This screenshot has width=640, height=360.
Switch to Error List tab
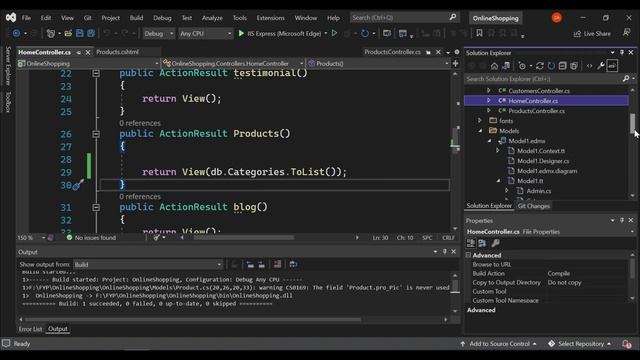pyautogui.click(x=30, y=329)
